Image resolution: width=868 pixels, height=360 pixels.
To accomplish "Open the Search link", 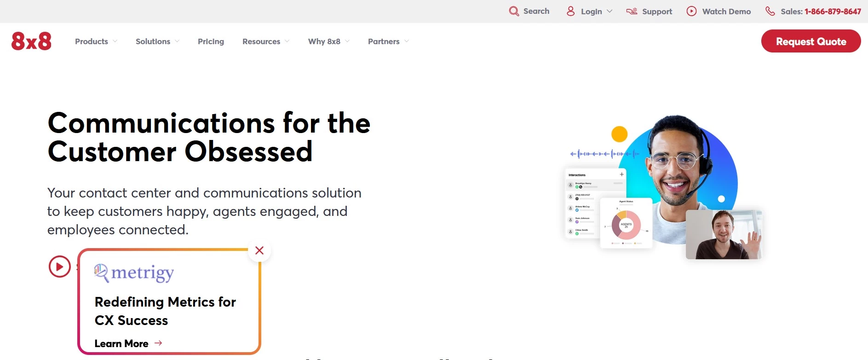I will [x=536, y=11].
